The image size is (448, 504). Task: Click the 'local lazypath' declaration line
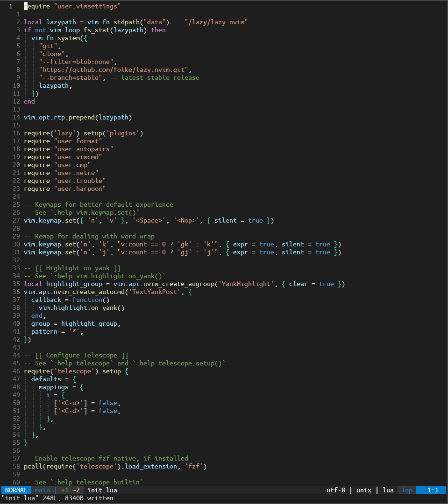point(135,22)
